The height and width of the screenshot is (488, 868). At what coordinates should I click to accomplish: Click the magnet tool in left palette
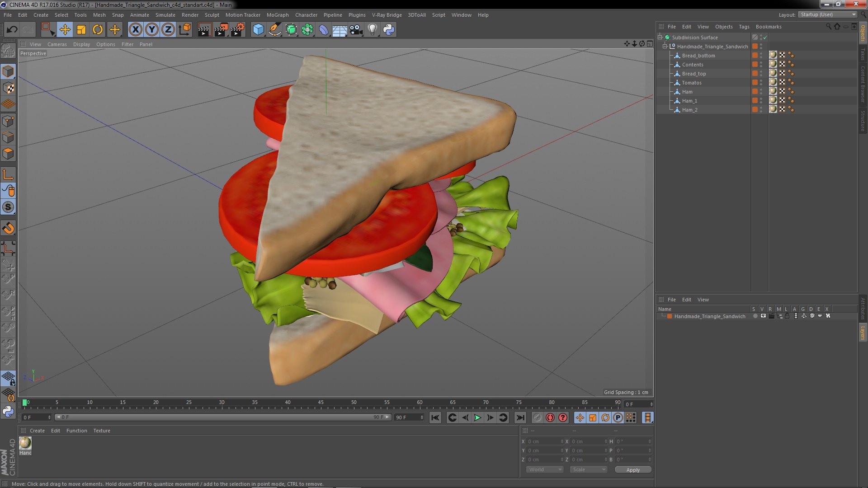[8, 228]
